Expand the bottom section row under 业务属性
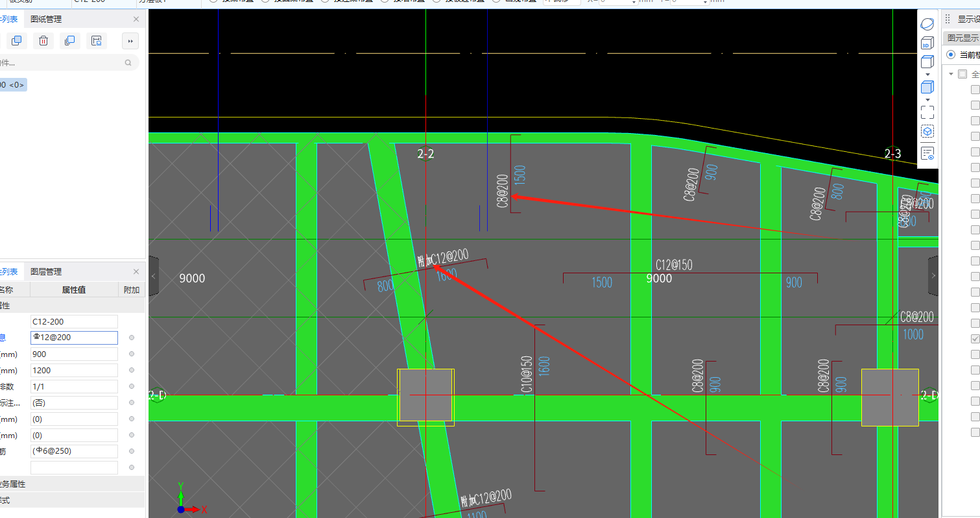 coord(72,500)
